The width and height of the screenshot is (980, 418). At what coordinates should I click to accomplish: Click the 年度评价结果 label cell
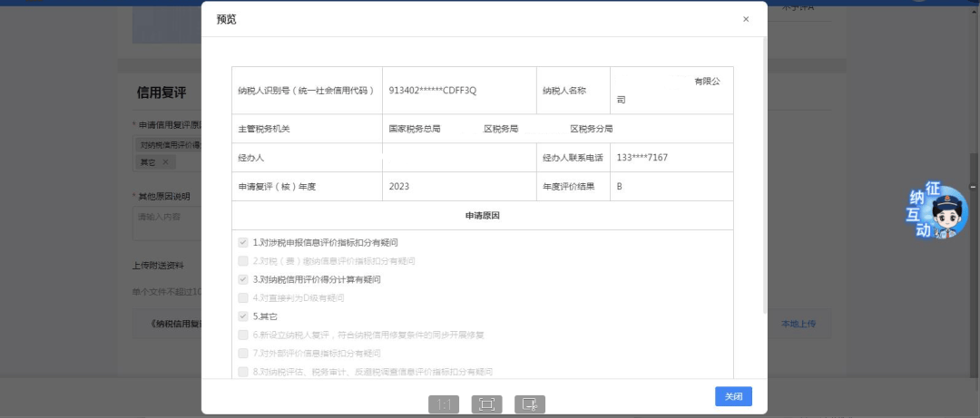573,186
